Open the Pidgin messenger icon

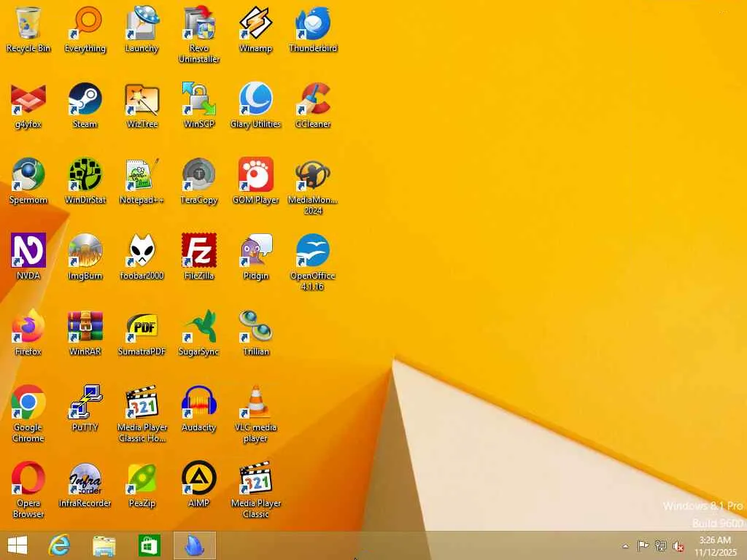click(256, 257)
